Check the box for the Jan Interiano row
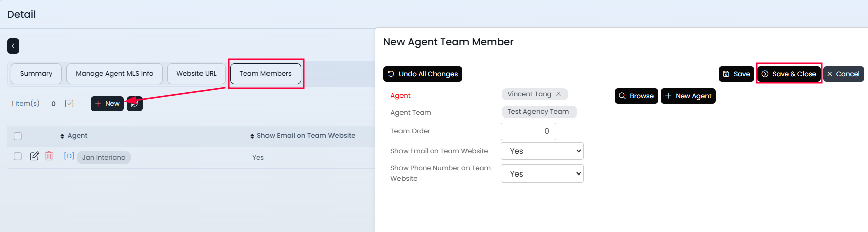 click(18, 156)
